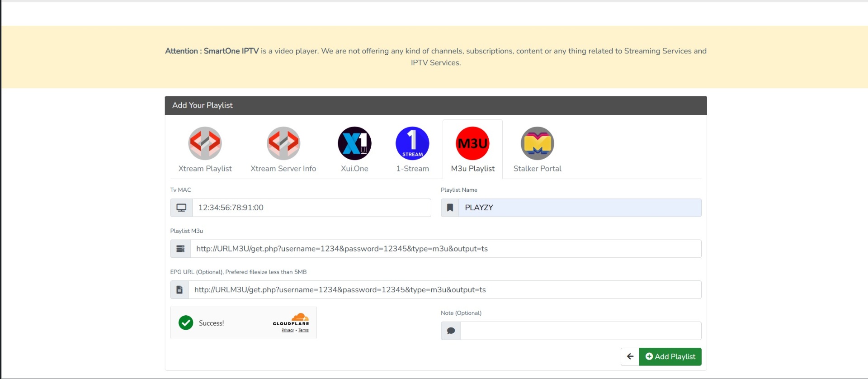Pick the Stalker Portal logo icon
The image size is (868, 379).
(538, 143)
